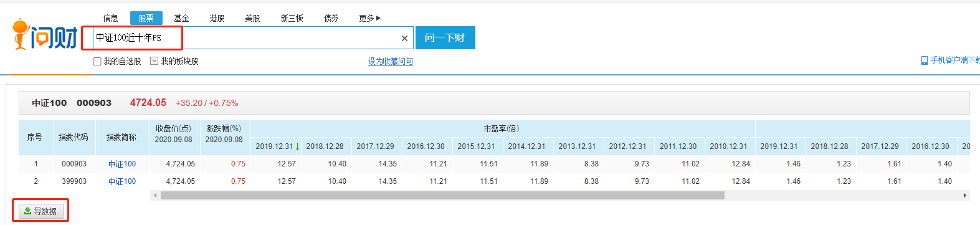Click the 12.84 value in row 1
The width and height of the screenshot is (980, 225).
pyautogui.click(x=741, y=164)
